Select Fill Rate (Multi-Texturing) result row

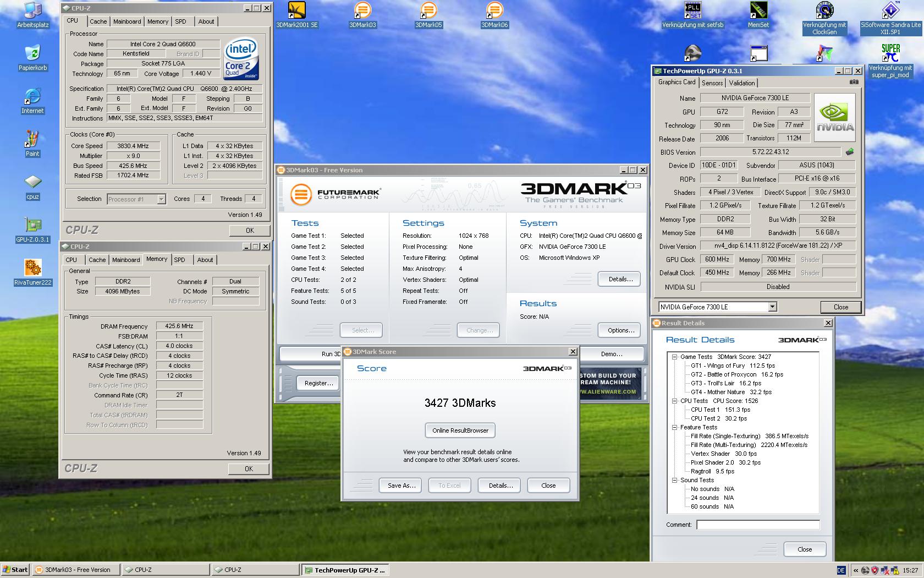pos(749,445)
